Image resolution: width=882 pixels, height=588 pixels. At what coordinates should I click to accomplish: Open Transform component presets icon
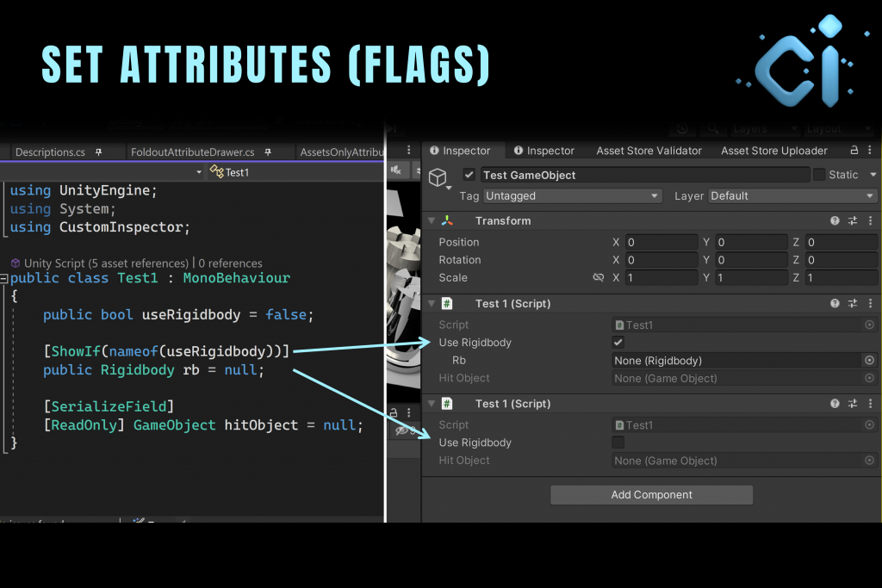[x=853, y=221]
